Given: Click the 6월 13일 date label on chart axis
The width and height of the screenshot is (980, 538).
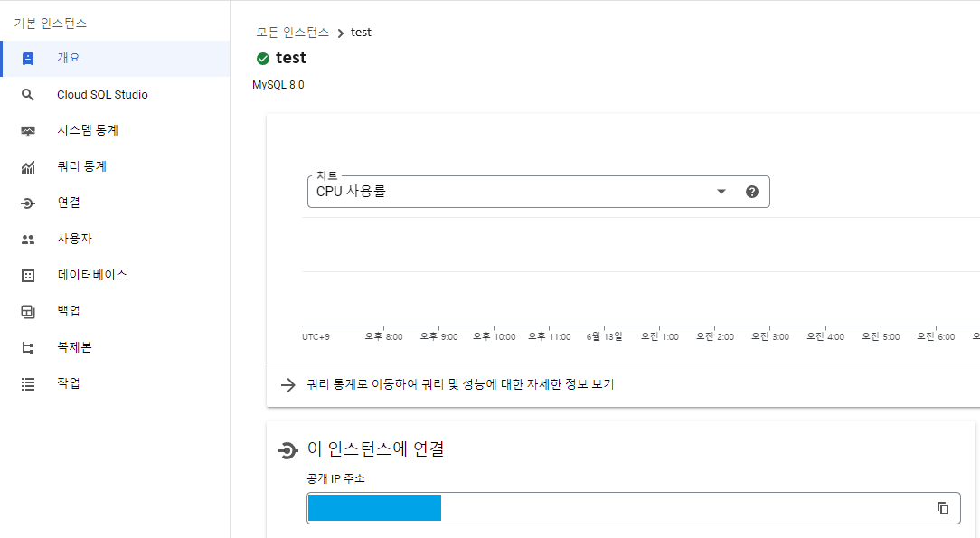Looking at the screenshot, I should point(604,336).
